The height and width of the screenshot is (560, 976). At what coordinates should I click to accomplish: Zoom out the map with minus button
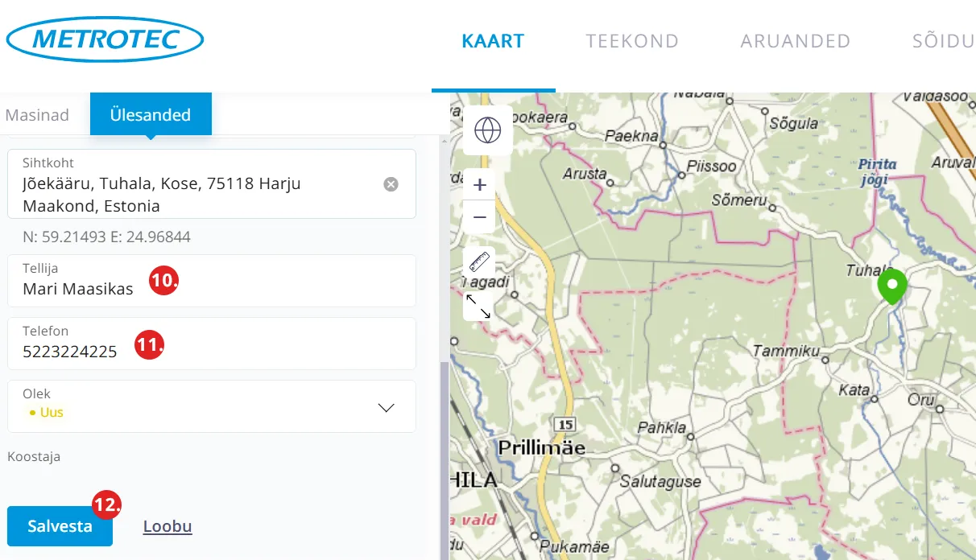[x=480, y=217]
